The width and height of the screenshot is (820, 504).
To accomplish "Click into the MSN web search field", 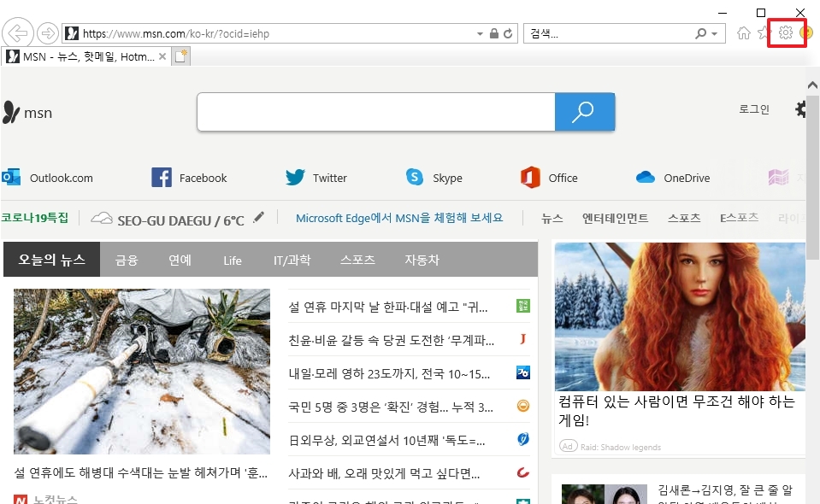I will [376, 112].
